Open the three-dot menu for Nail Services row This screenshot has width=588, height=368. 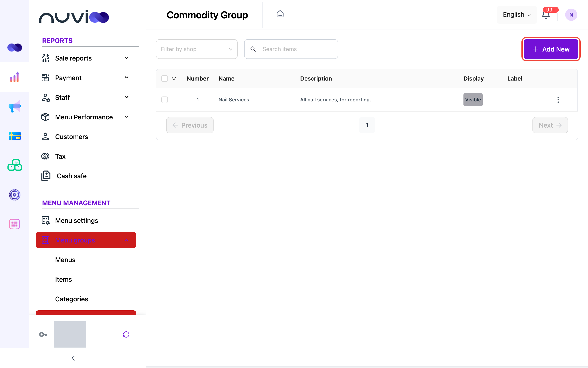tap(558, 100)
